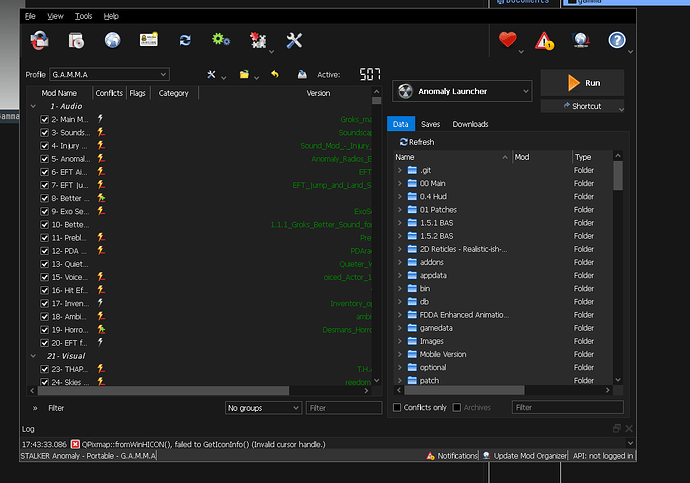This screenshot has height=483, width=690.
Task: Collapse the 21- Visual separator
Action: (33, 356)
